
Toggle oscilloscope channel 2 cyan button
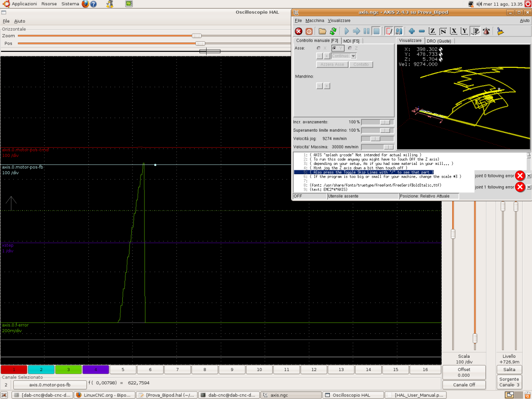click(x=41, y=369)
